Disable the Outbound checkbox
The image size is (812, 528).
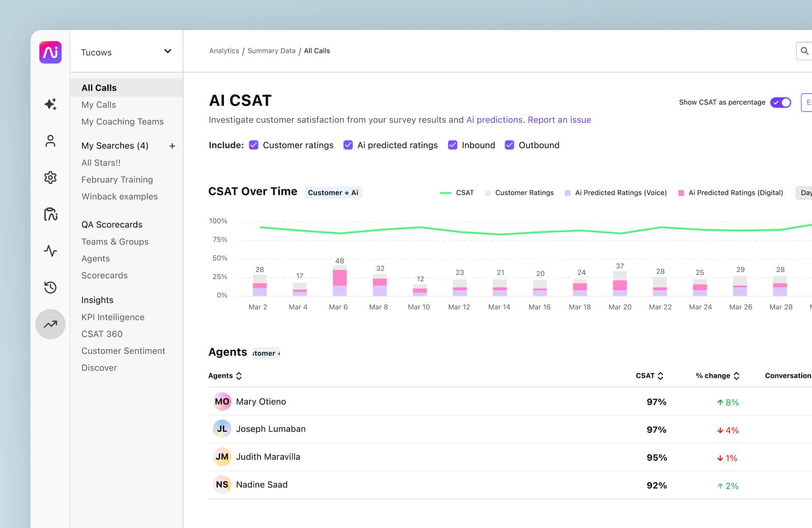[509, 145]
